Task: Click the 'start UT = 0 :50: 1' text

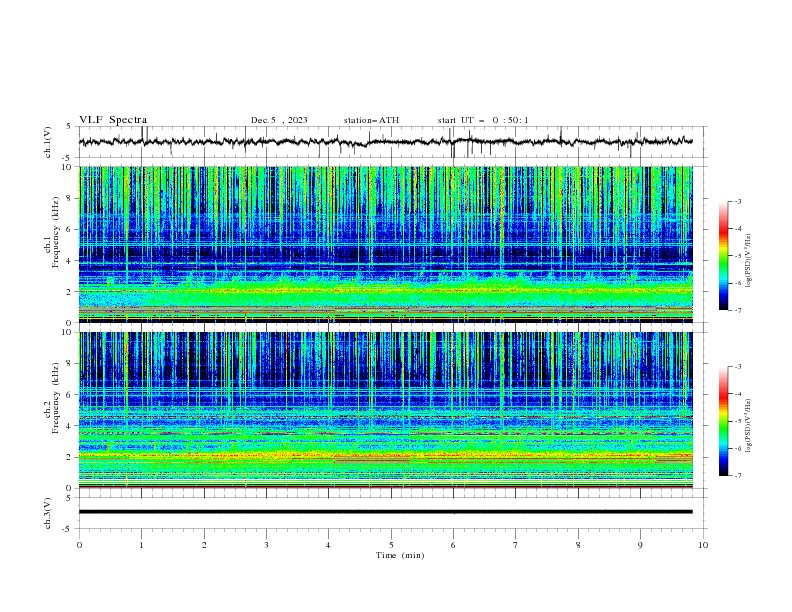Action: coord(483,120)
